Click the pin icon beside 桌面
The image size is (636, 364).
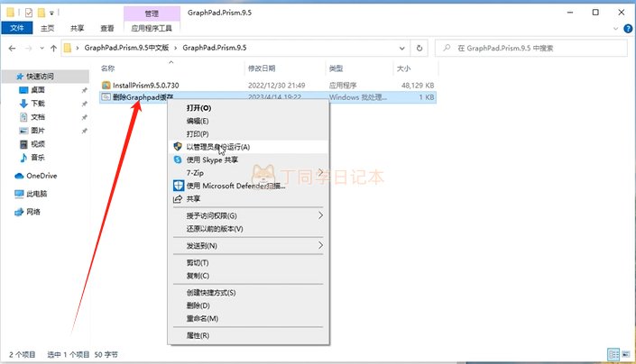pyautogui.click(x=85, y=90)
